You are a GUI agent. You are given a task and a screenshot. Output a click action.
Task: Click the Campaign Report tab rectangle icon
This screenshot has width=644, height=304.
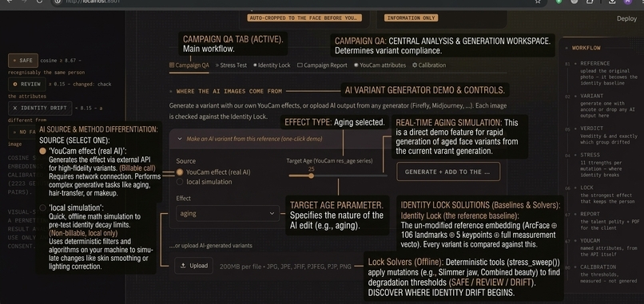click(x=300, y=65)
